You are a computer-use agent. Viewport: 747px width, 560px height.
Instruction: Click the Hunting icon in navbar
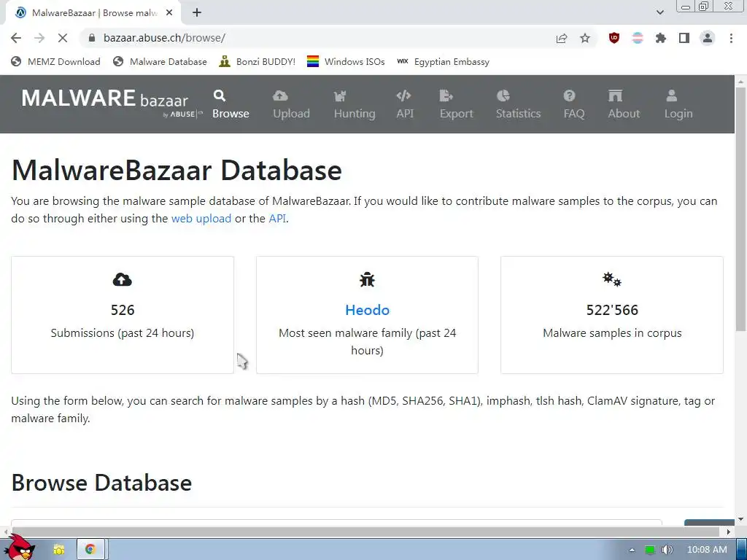[x=340, y=96]
